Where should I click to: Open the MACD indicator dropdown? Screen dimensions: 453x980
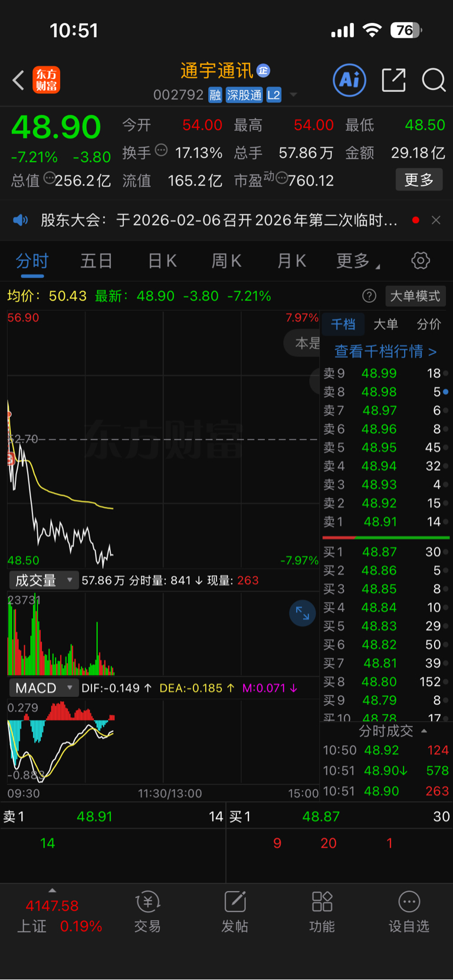pos(44,688)
